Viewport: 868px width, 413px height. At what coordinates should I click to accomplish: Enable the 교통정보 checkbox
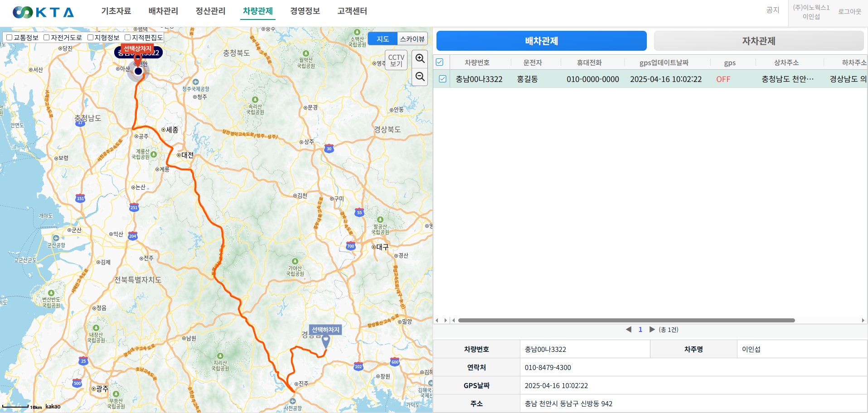9,38
